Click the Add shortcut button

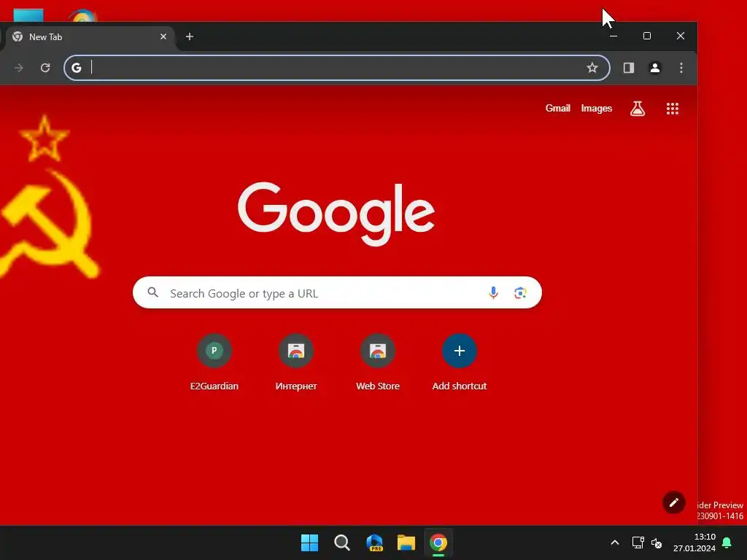(x=460, y=363)
